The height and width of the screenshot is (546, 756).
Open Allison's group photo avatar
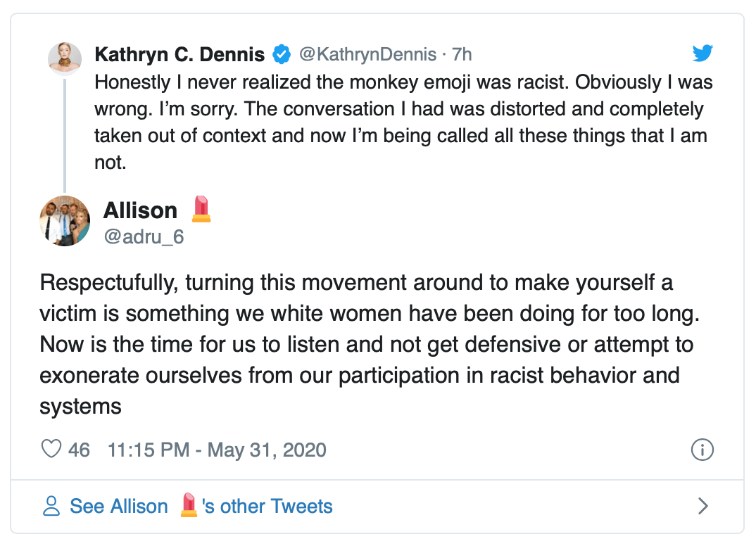tap(65, 221)
